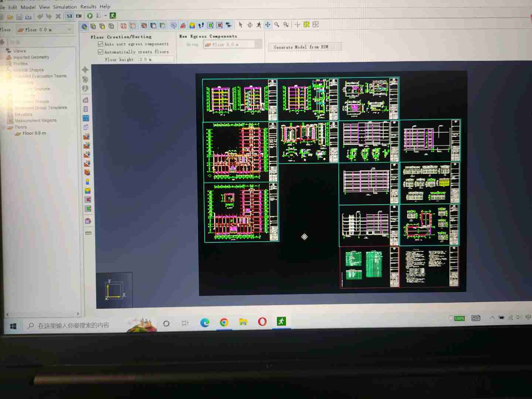Select the magnifier zoom tool
This screenshot has width=532, height=399.
277,25
